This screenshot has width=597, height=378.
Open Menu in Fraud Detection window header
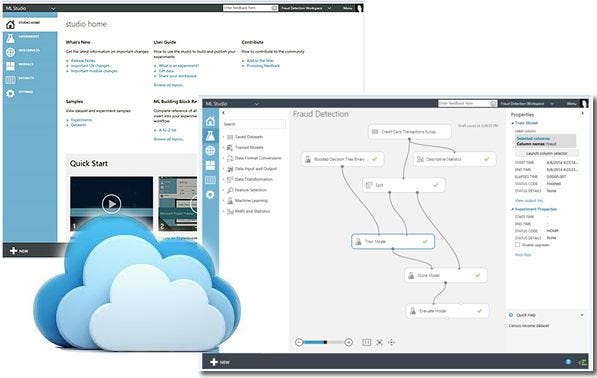pyautogui.click(x=571, y=104)
